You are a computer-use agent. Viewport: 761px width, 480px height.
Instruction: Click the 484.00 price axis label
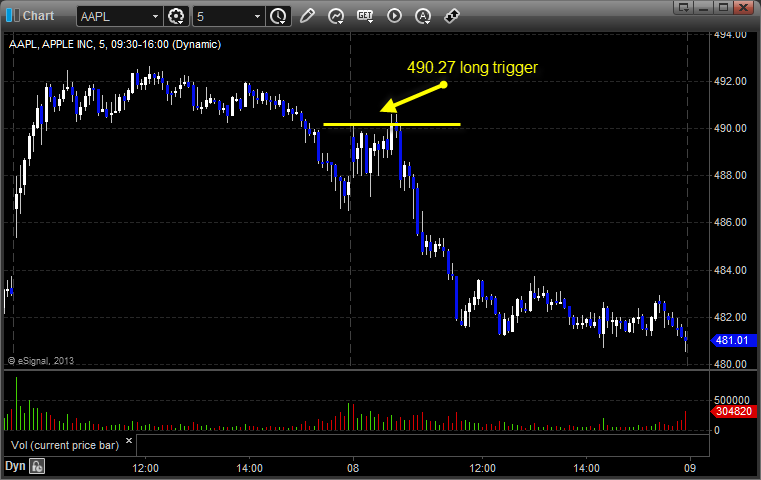pos(730,270)
